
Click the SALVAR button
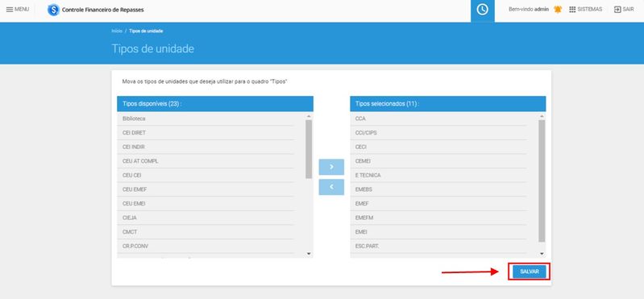point(529,272)
